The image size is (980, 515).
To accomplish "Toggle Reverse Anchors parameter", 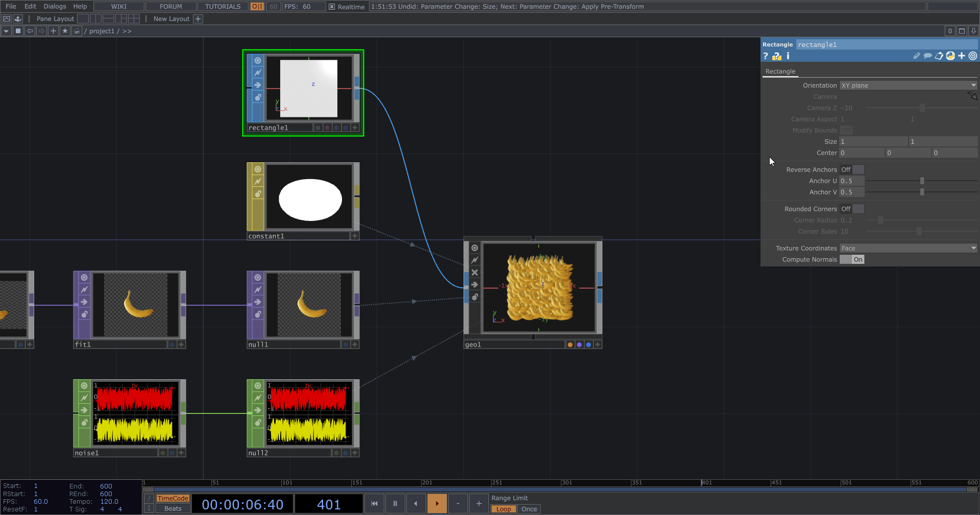I will point(852,170).
